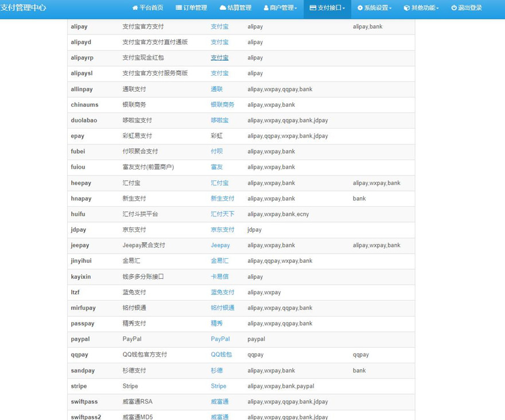Expand the 其他功能 dropdown
Screen dimensions: 505x420
point(421,7)
